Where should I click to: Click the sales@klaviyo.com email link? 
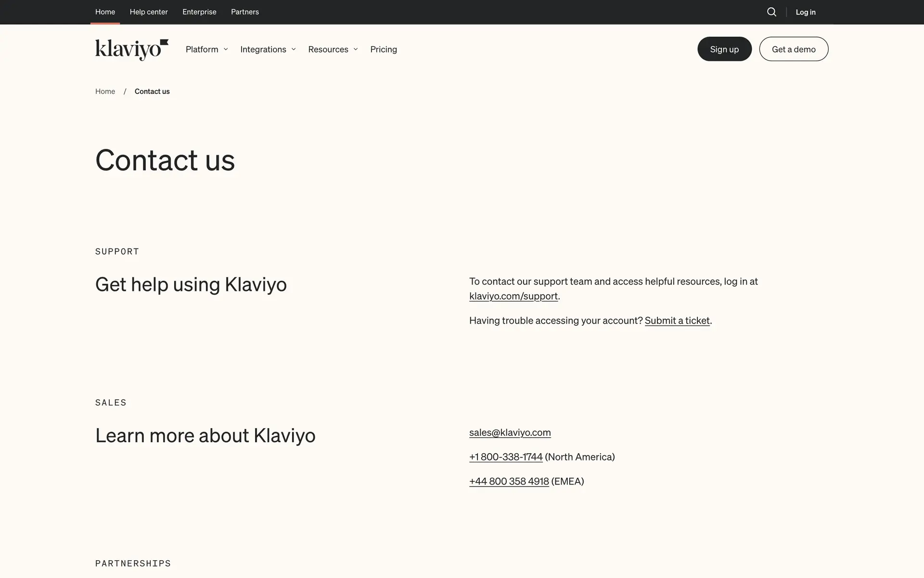click(x=510, y=433)
